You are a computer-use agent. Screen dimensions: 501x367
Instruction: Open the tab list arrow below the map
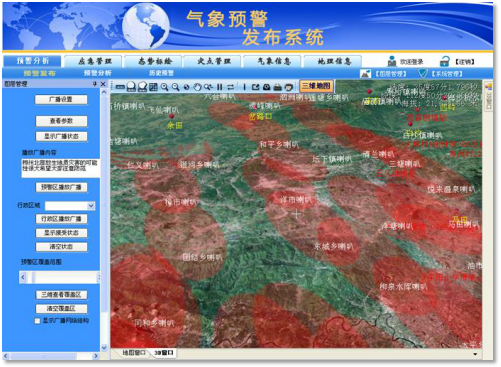(475, 354)
